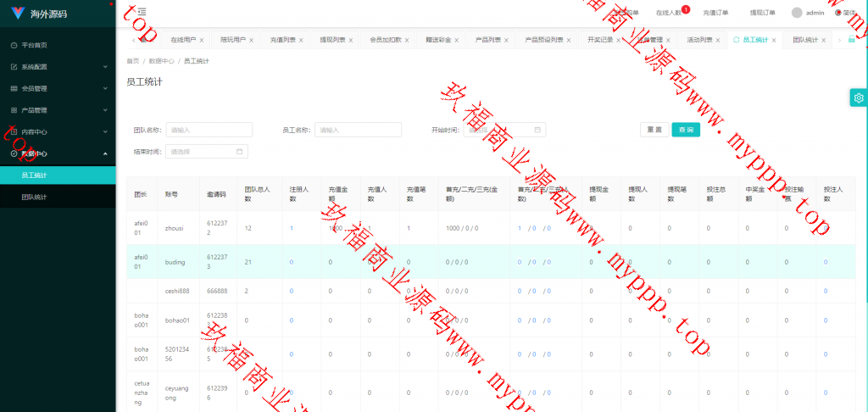Switch to the 活动列表 tab
This screenshot has height=412, width=868.
699,40
